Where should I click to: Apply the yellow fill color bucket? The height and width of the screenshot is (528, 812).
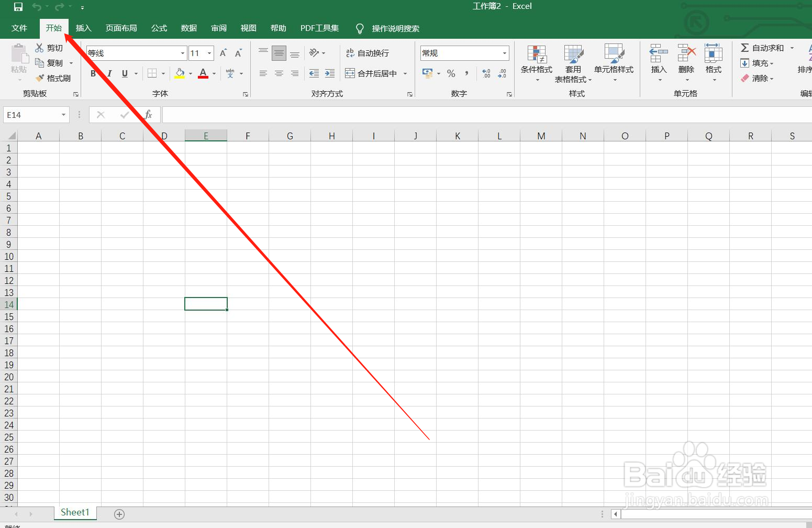coord(180,73)
